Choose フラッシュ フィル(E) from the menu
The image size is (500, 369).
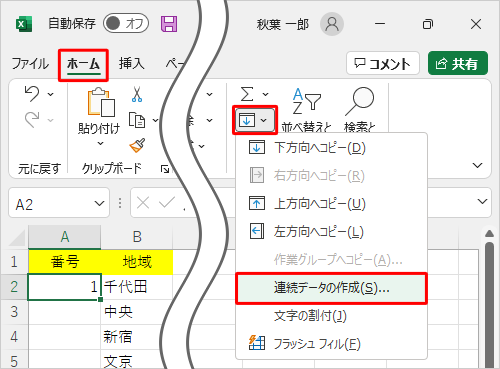(331, 343)
